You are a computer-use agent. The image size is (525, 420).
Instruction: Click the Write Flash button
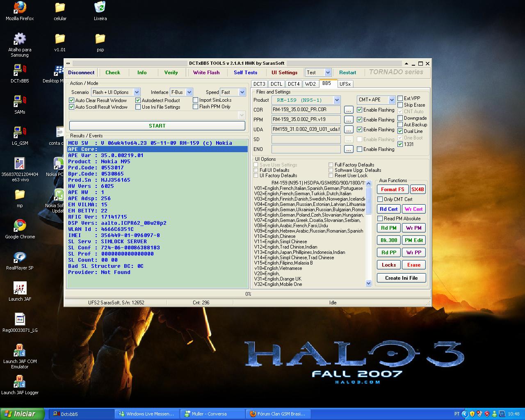[x=206, y=73]
